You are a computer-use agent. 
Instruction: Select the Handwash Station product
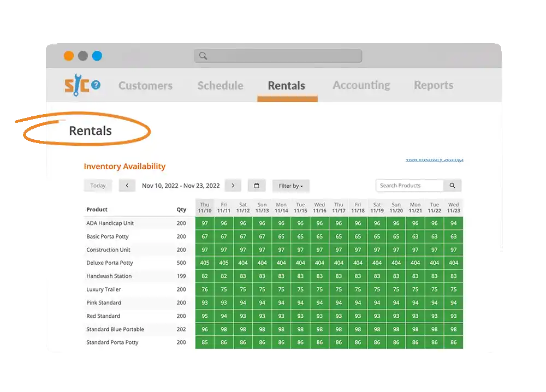[109, 276]
